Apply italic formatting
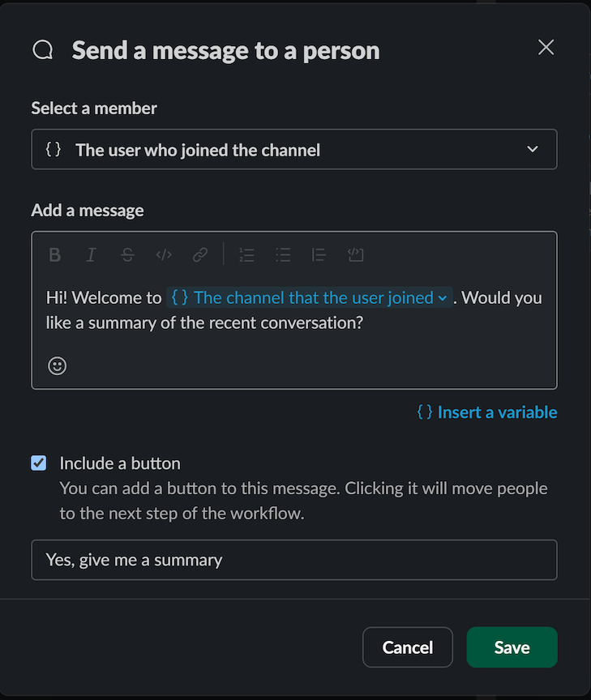591x700 pixels. tap(91, 254)
